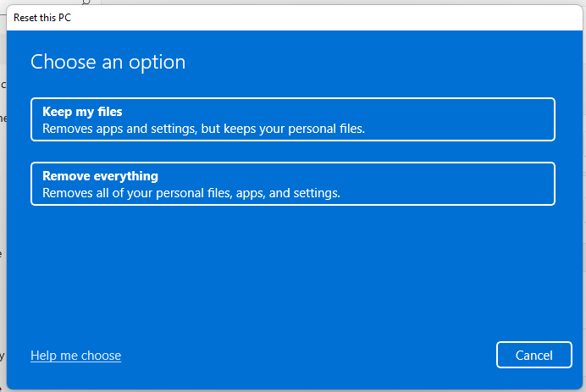Choose the Remove everything option
586x392 pixels.
pos(292,184)
